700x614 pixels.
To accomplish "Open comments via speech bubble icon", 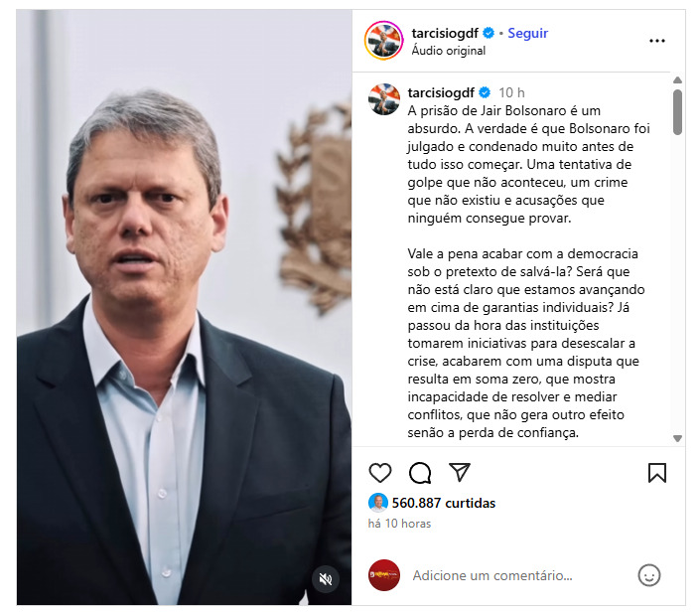I will point(420,473).
